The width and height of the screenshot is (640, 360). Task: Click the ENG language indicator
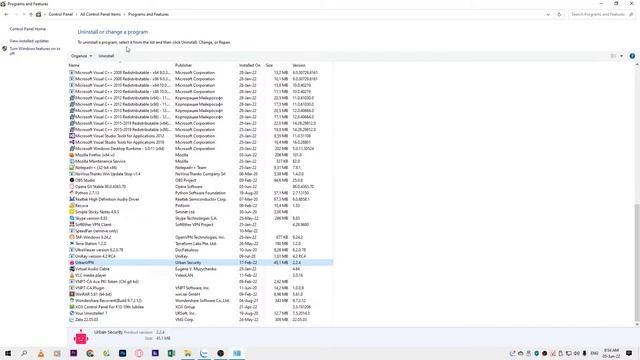594,353
